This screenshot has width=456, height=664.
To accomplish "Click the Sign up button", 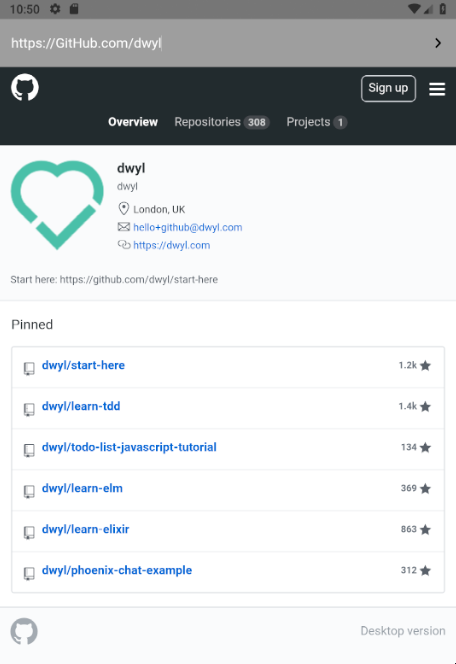I will point(388,89).
